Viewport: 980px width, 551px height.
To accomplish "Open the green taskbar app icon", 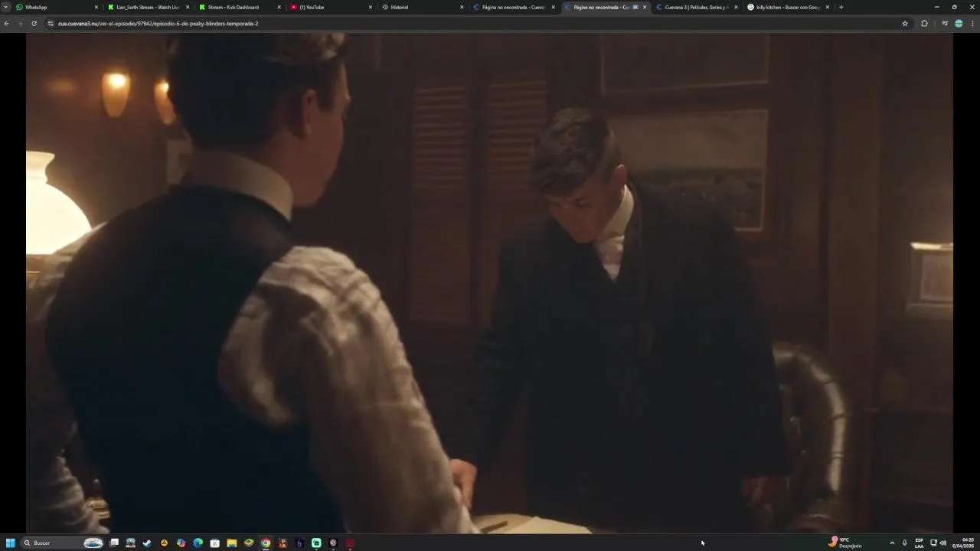I will click(x=316, y=543).
